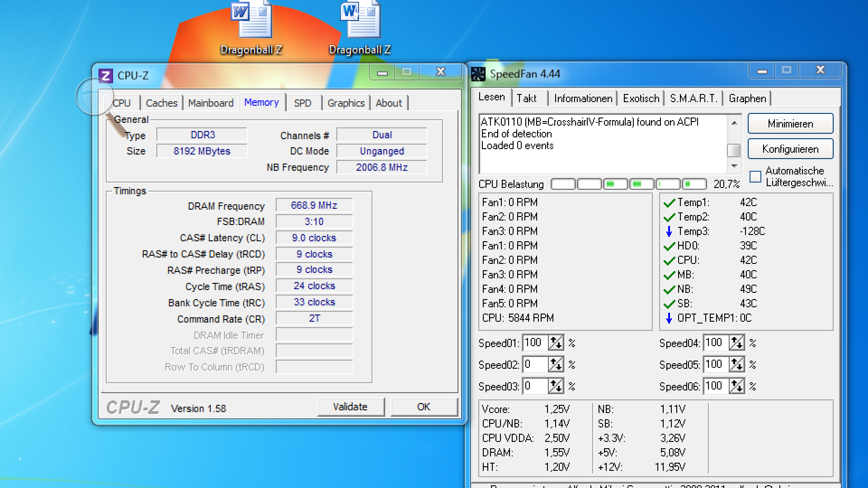This screenshot has height=488, width=868.
Task: Click the HD0 green checkmark icon
Action: (669, 246)
